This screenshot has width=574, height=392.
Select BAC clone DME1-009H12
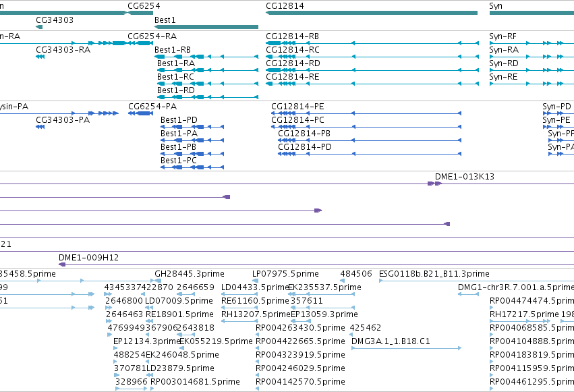88,258
